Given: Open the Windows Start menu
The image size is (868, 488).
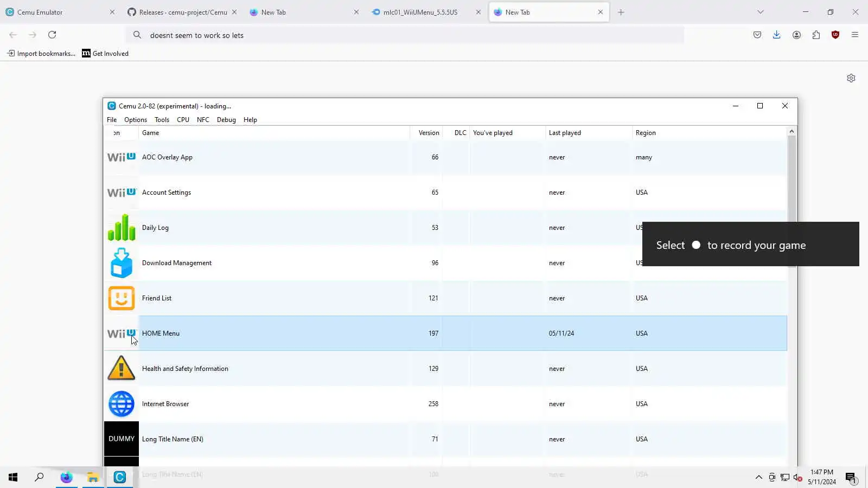Looking at the screenshot, I should click(13, 477).
